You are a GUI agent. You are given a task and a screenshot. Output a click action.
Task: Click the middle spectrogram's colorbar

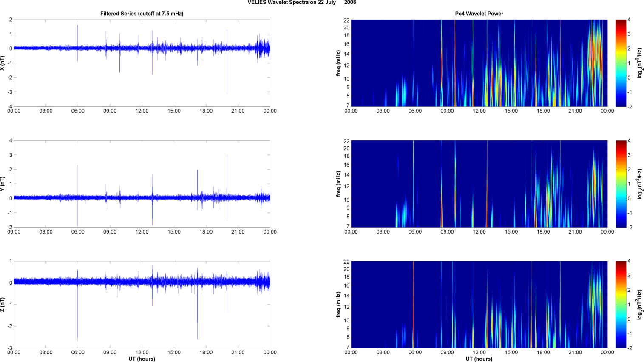tap(621, 184)
